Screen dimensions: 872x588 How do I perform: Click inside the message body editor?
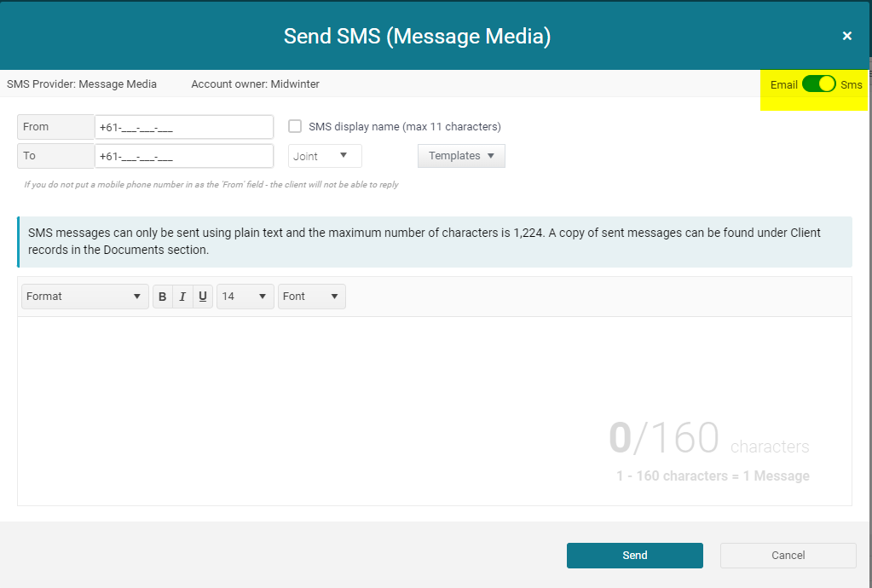click(435, 411)
